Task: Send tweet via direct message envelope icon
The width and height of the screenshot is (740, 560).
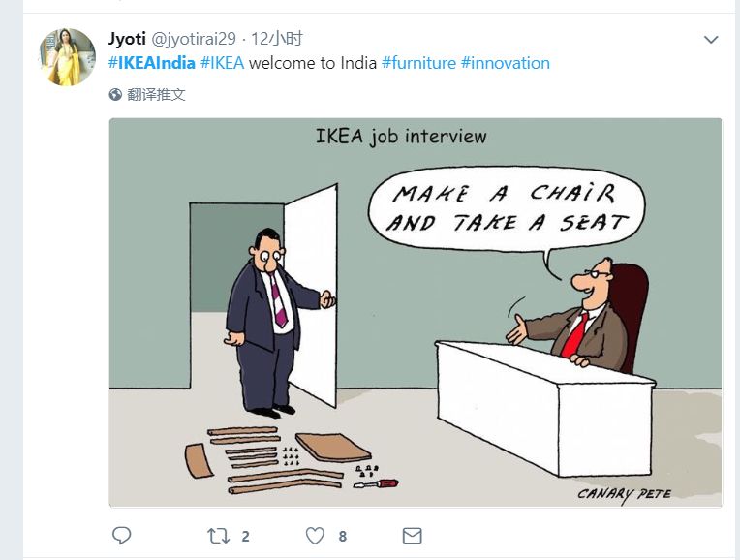Action: 412,536
